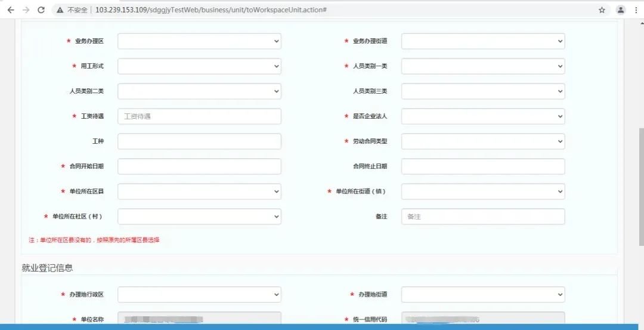Viewport: 644px width, 330px height.
Task: Open the browser profile avatar icon
Action: 621,10
